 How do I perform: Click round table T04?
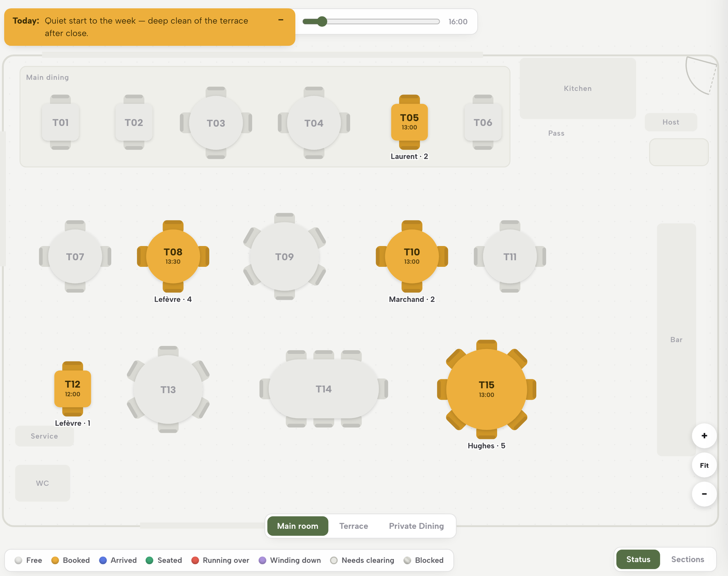(314, 123)
